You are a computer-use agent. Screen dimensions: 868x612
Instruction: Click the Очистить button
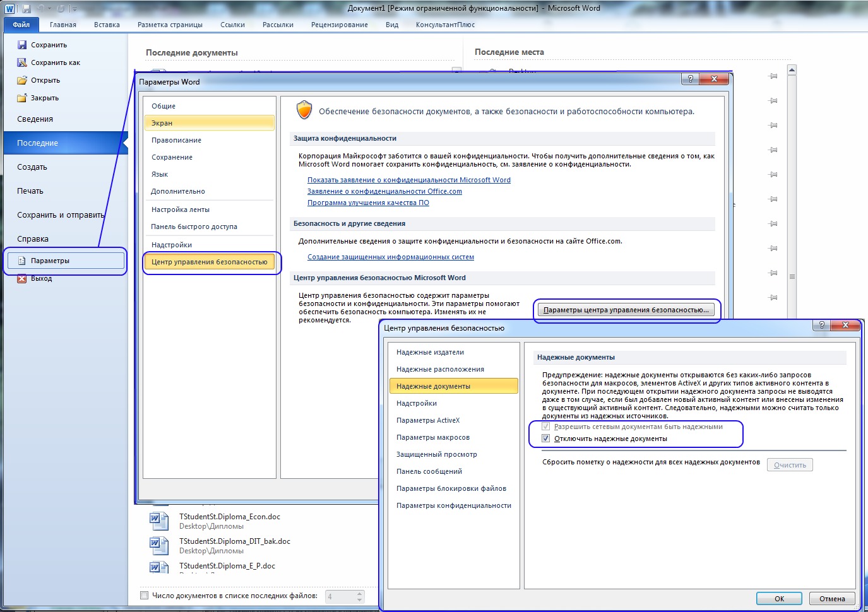tap(790, 465)
